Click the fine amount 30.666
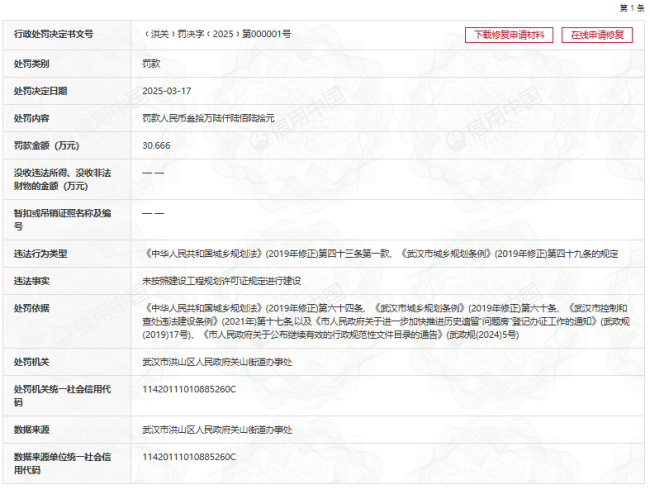This screenshot has height=494, width=650. tap(157, 145)
